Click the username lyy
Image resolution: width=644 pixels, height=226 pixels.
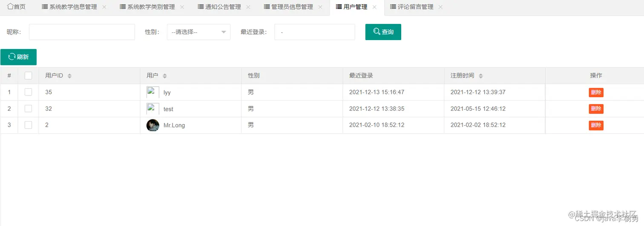(x=167, y=92)
